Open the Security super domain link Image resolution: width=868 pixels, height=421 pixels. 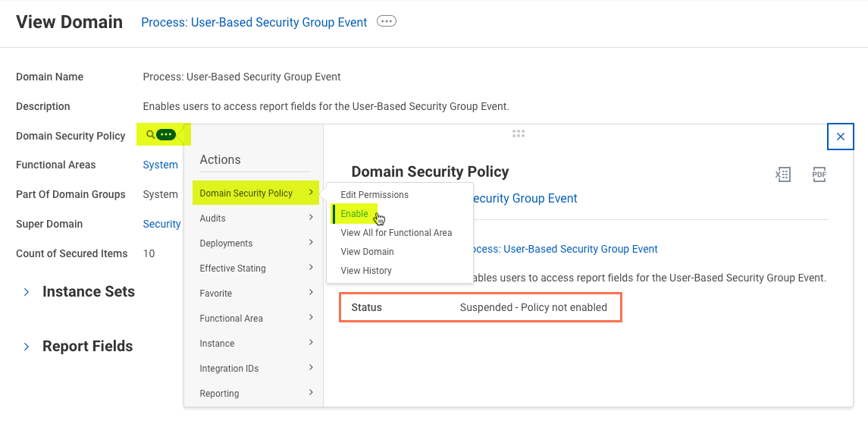click(161, 224)
